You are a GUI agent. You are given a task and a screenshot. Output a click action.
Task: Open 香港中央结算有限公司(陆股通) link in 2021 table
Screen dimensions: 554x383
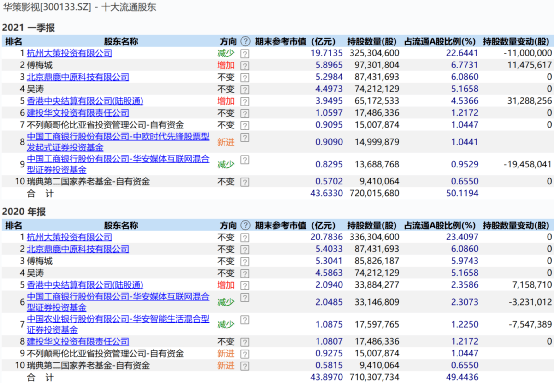coord(85,101)
